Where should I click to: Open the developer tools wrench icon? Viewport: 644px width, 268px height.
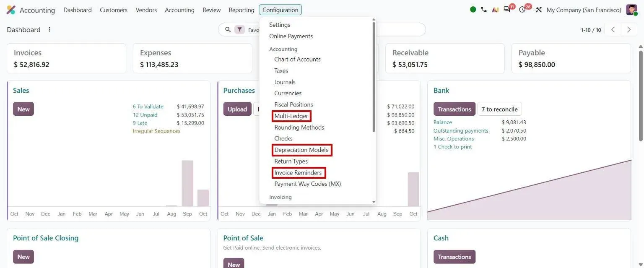point(539,10)
